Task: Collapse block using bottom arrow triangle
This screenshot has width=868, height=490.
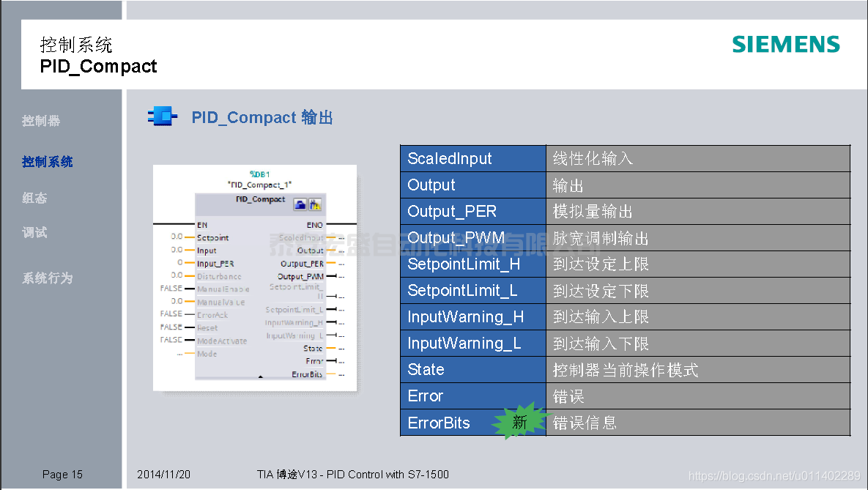Action: [x=260, y=376]
